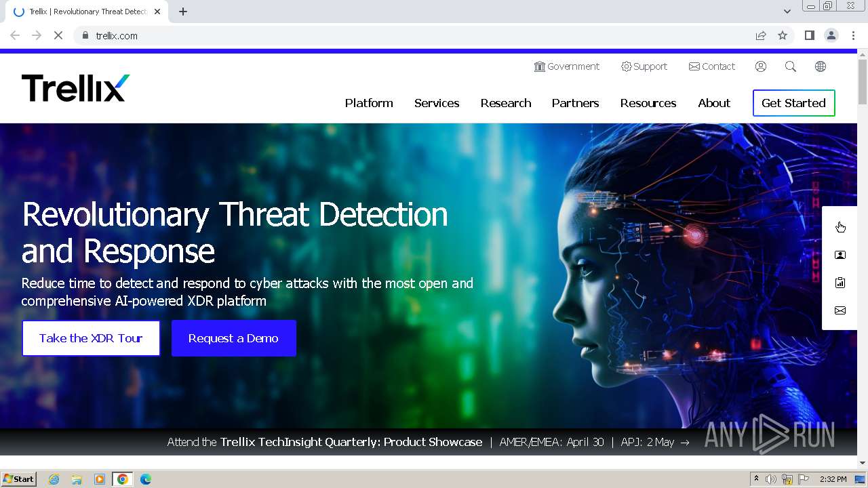Click the network tray icon
The height and width of the screenshot is (488, 868).
(787, 479)
